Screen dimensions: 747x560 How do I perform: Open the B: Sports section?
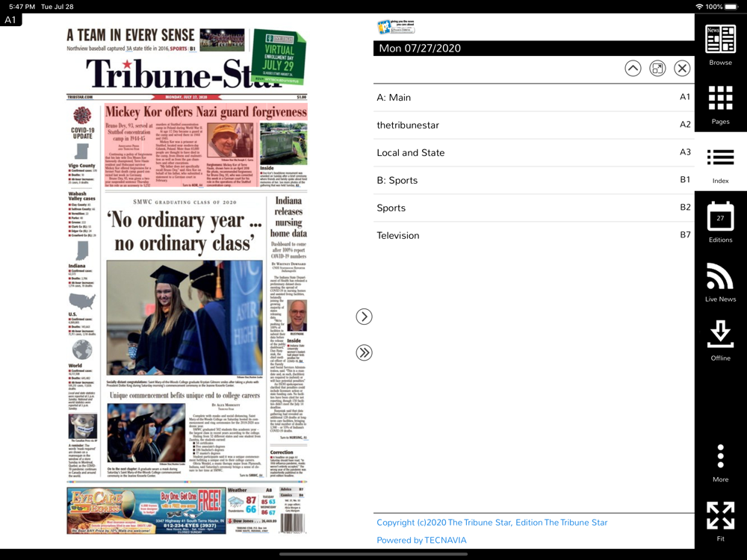point(533,181)
